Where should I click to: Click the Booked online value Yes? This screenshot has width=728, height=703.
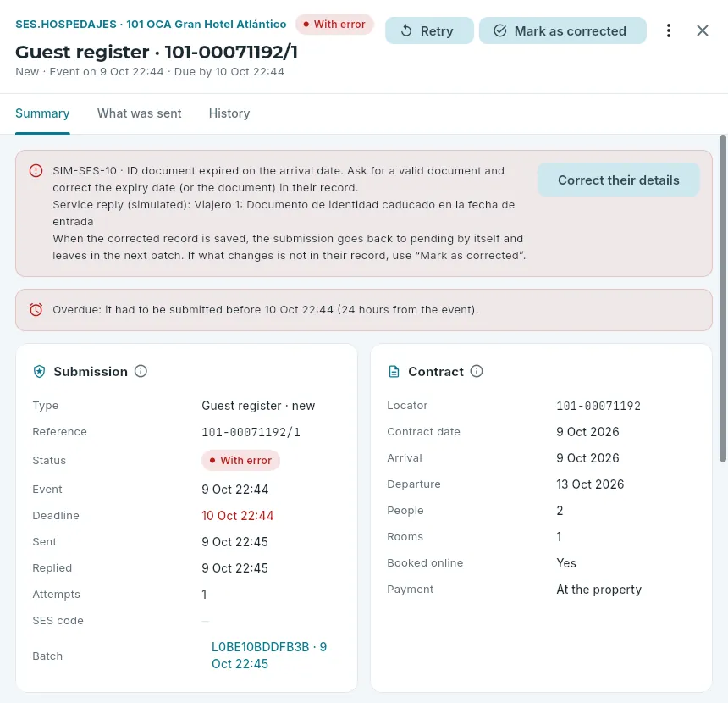(566, 563)
